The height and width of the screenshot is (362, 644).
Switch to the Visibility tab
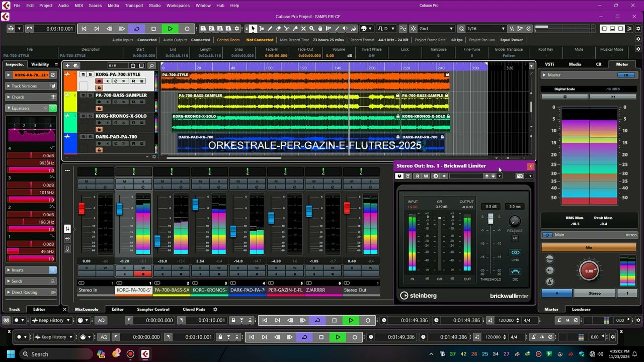(40, 64)
